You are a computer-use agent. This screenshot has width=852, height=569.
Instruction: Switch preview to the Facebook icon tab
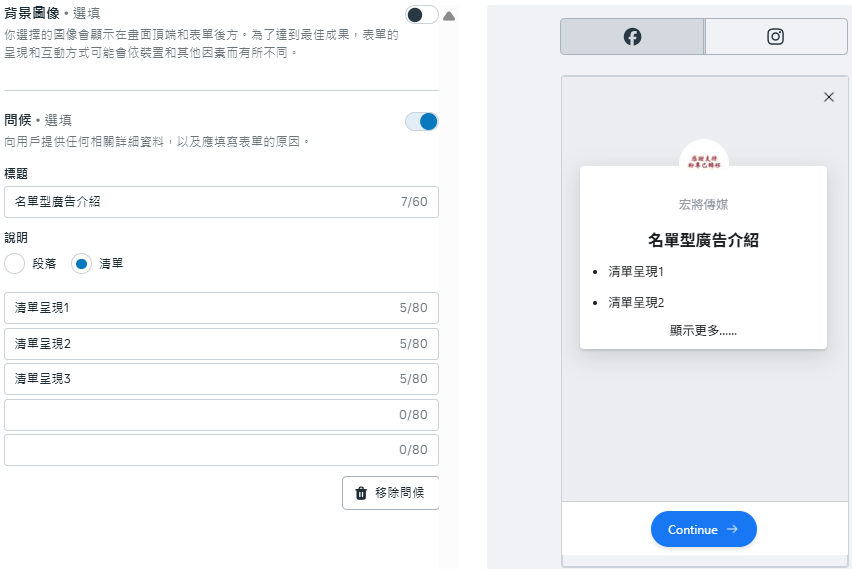(632, 37)
